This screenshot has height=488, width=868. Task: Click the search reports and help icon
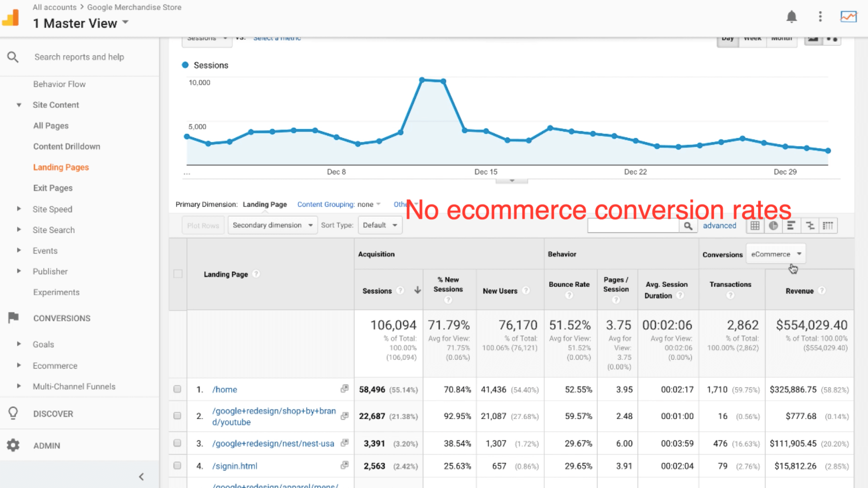[13, 57]
